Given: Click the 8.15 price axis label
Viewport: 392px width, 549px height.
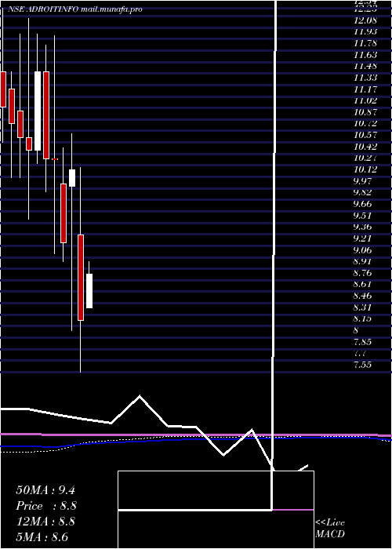Looking at the screenshot, I should [x=363, y=319].
